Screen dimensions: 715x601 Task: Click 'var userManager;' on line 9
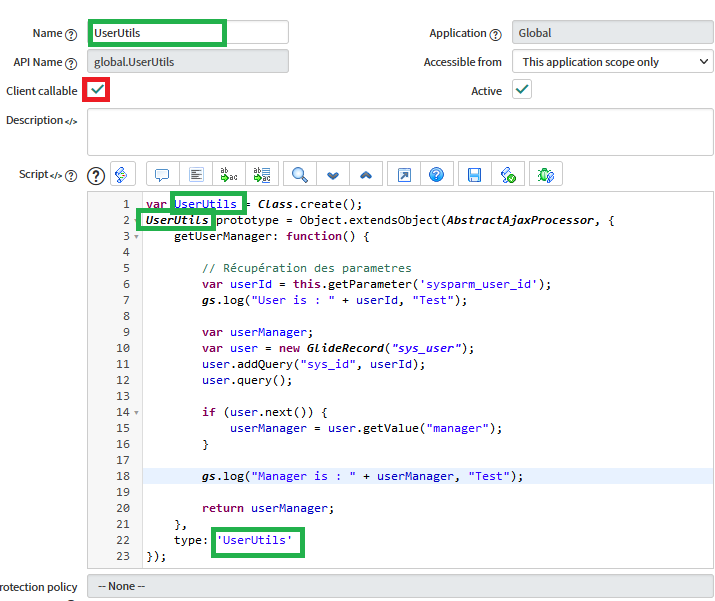[258, 332]
